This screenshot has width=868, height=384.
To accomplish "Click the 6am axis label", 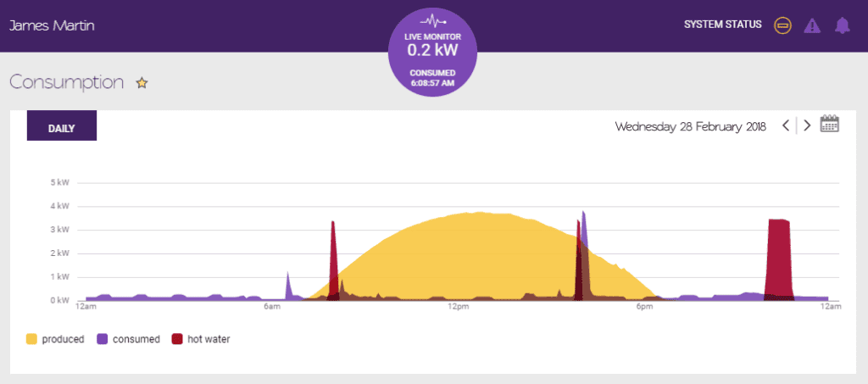I will 271,307.
